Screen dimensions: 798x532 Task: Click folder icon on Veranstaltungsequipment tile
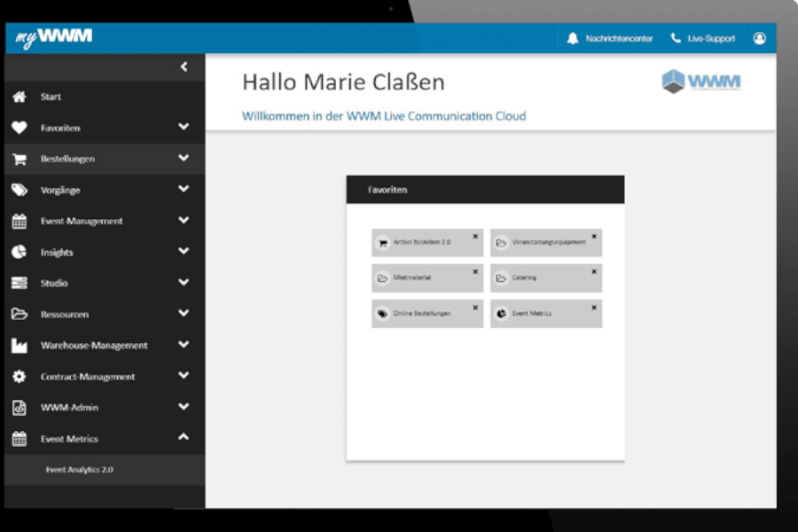coord(501,243)
